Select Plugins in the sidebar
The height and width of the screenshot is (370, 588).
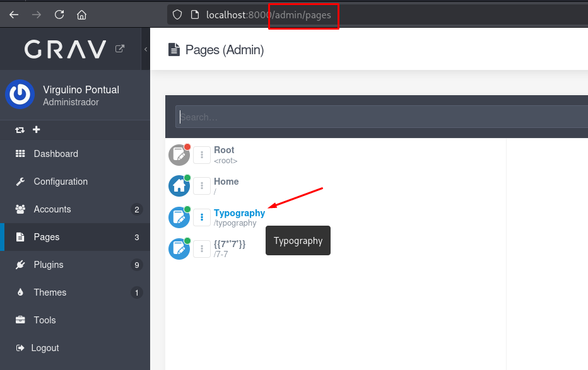[x=49, y=265]
